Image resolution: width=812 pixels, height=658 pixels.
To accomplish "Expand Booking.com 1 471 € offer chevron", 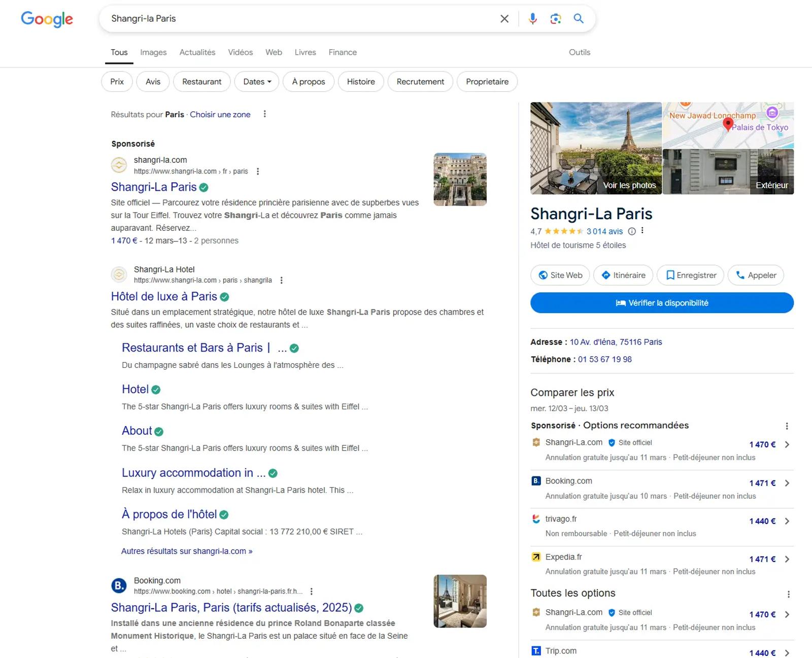I will pos(787,483).
